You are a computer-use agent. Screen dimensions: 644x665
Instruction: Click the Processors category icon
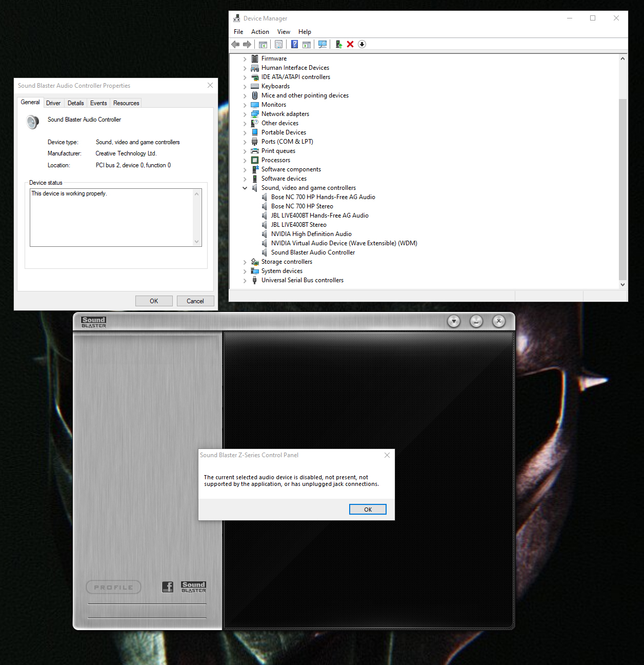pos(255,160)
